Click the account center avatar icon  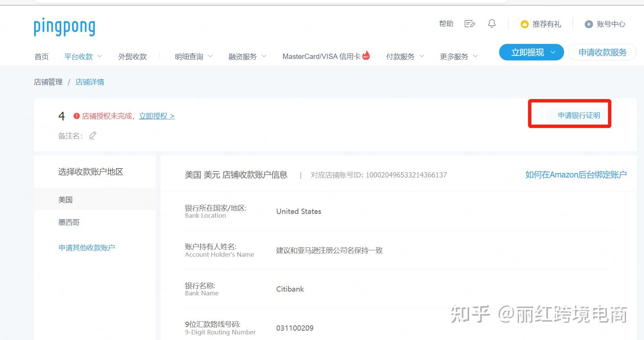pos(589,24)
